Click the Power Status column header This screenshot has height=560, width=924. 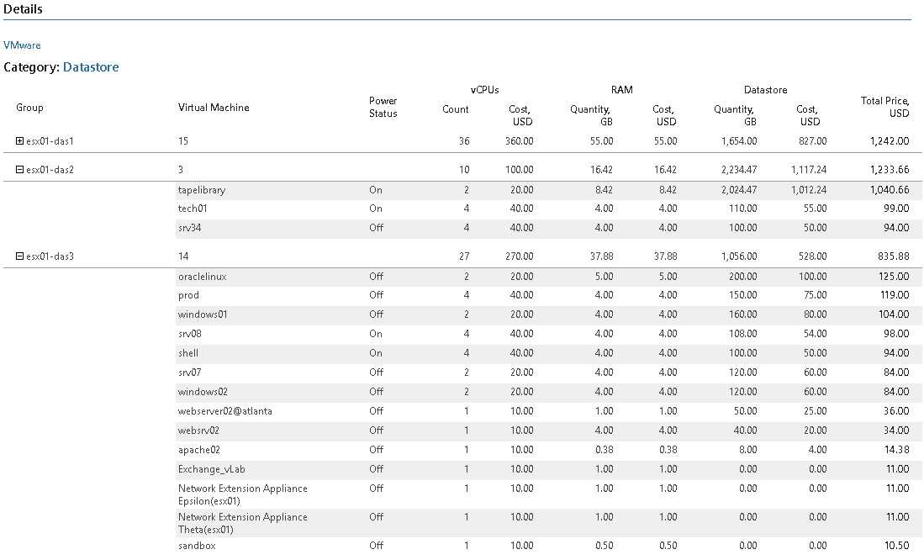click(383, 108)
